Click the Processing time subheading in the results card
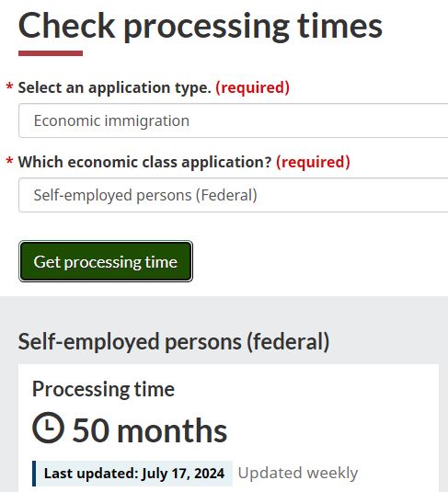 tap(103, 389)
